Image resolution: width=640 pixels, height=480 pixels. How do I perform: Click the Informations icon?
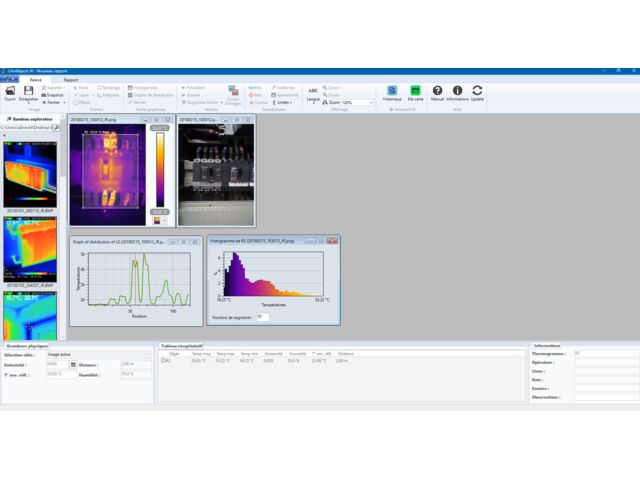(457, 90)
